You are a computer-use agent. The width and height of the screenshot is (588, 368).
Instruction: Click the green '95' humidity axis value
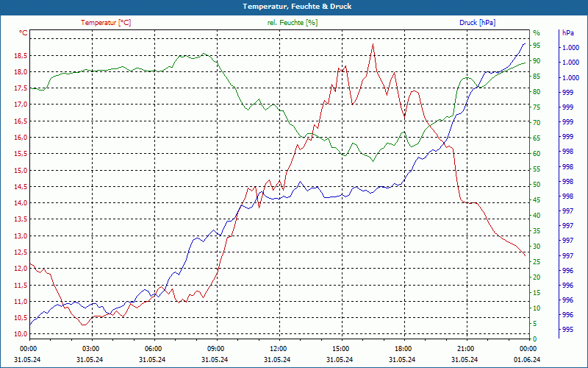537,46
